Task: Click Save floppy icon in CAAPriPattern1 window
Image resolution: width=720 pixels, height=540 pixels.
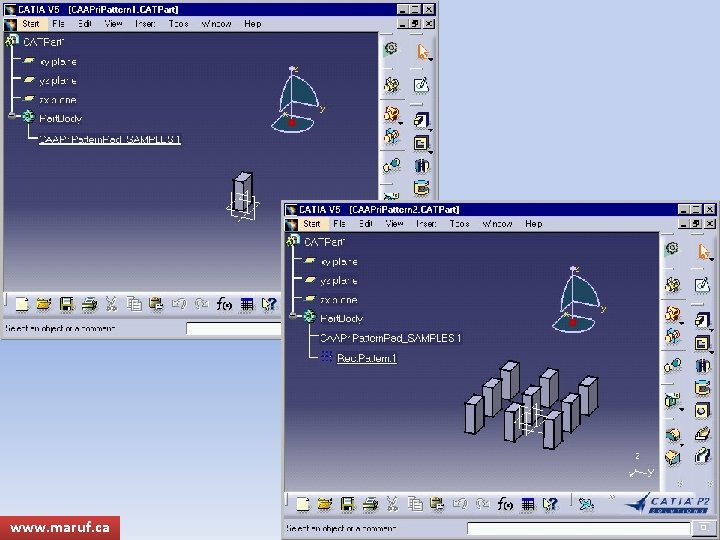Action: click(x=67, y=304)
